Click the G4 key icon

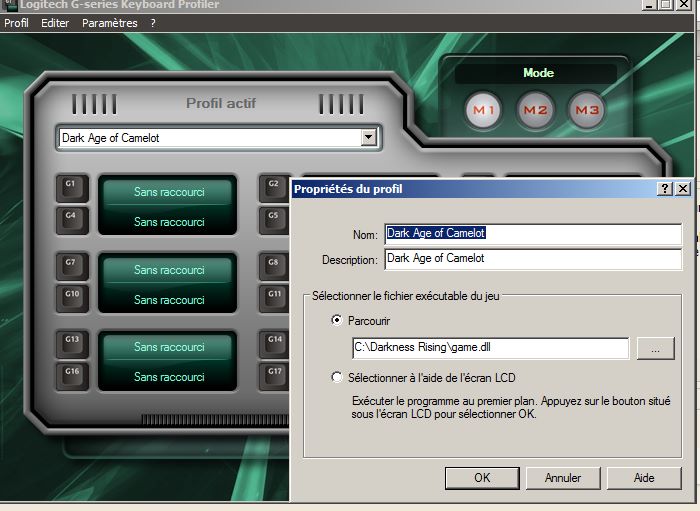click(x=72, y=220)
